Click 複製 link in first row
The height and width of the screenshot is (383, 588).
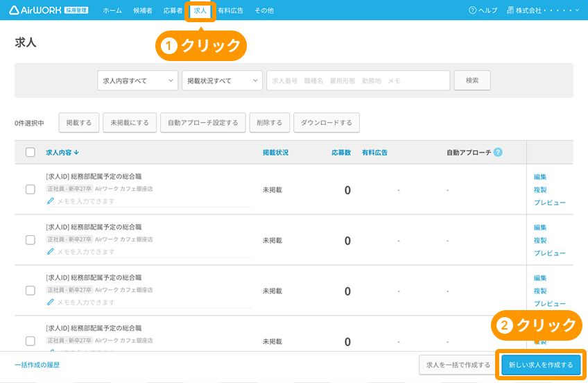pyautogui.click(x=540, y=190)
